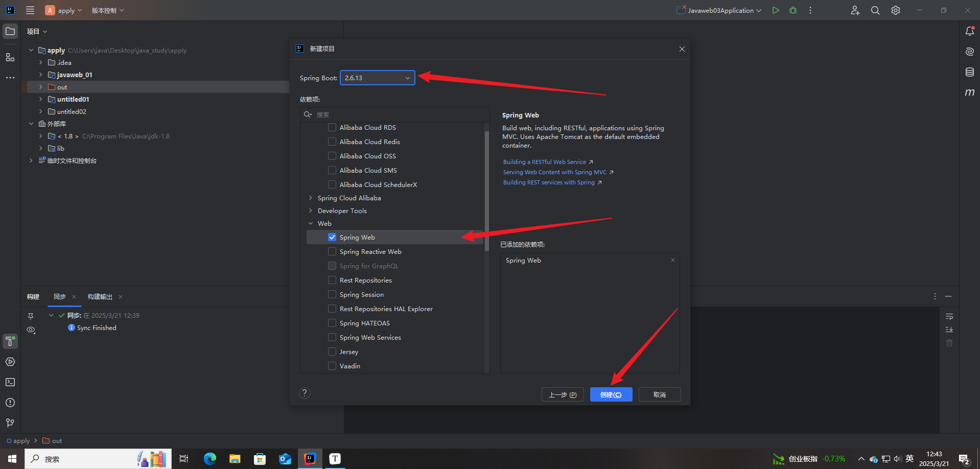Open more run actions menu
This screenshot has width=980, height=469.
coord(810,10)
